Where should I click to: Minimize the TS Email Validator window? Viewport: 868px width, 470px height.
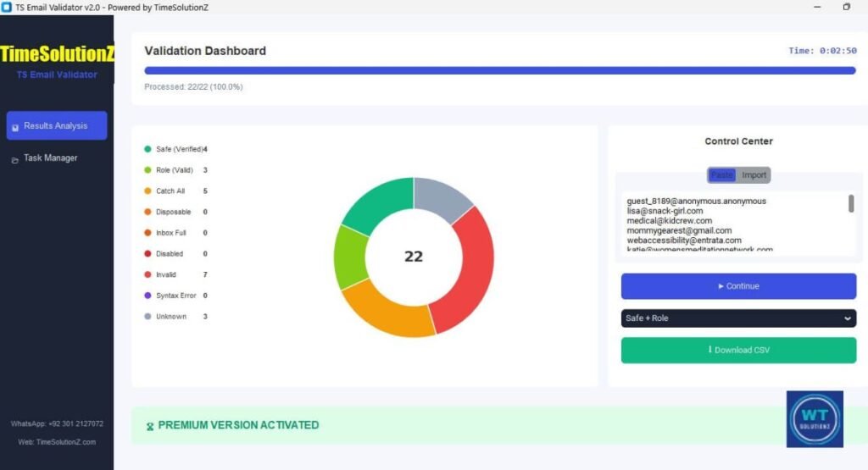point(817,7)
